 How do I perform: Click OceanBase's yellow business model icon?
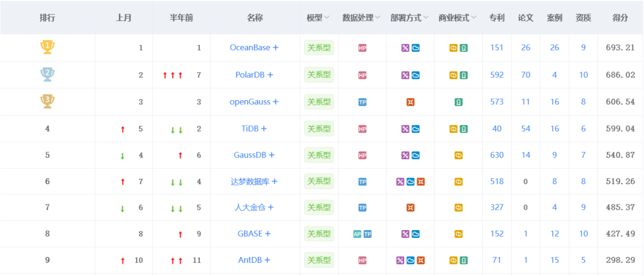453,48
